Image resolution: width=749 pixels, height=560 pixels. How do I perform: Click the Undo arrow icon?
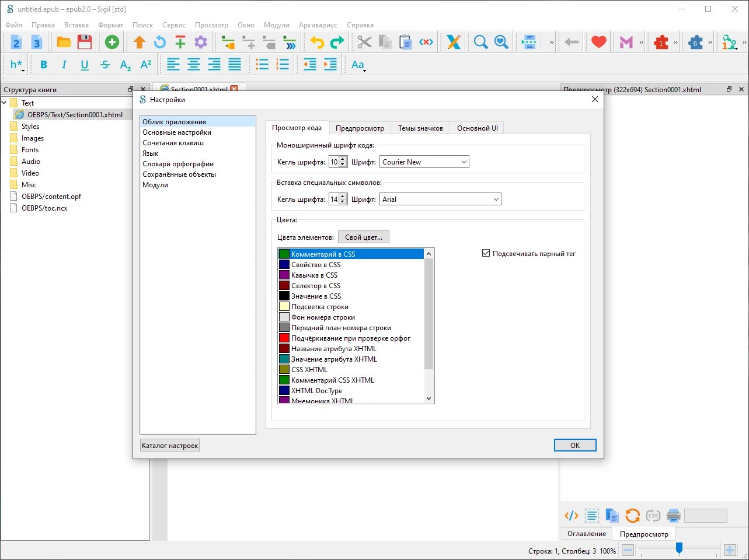pyautogui.click(x=317, y=42)
